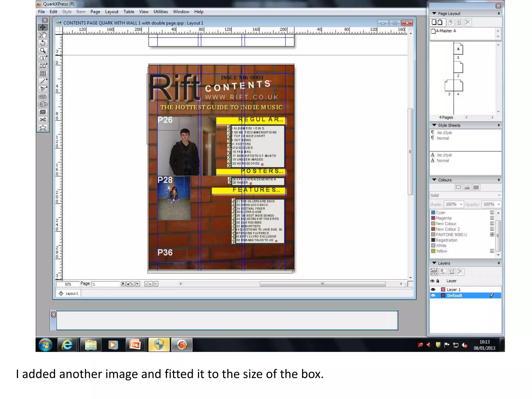Click the Windows Start button
The width and height of the screenshot is (532, 399).
pos(45,345)
